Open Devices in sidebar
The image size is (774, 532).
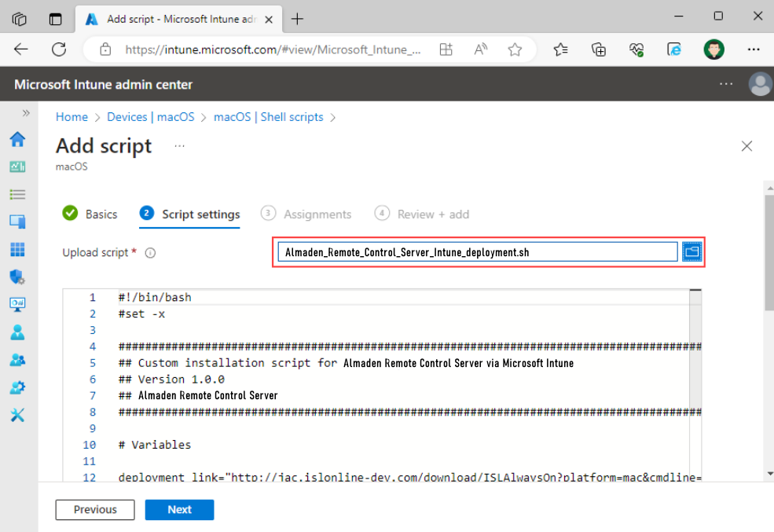pos(17,222)
